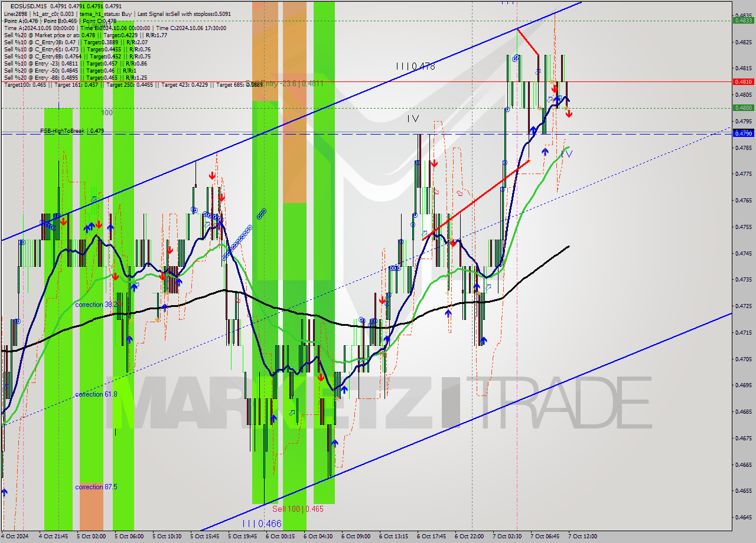The image size is (756, 543).
Task: Click the '6 Oct 22:00' time label
Action: pyautogui.click(x=469, y=537)
